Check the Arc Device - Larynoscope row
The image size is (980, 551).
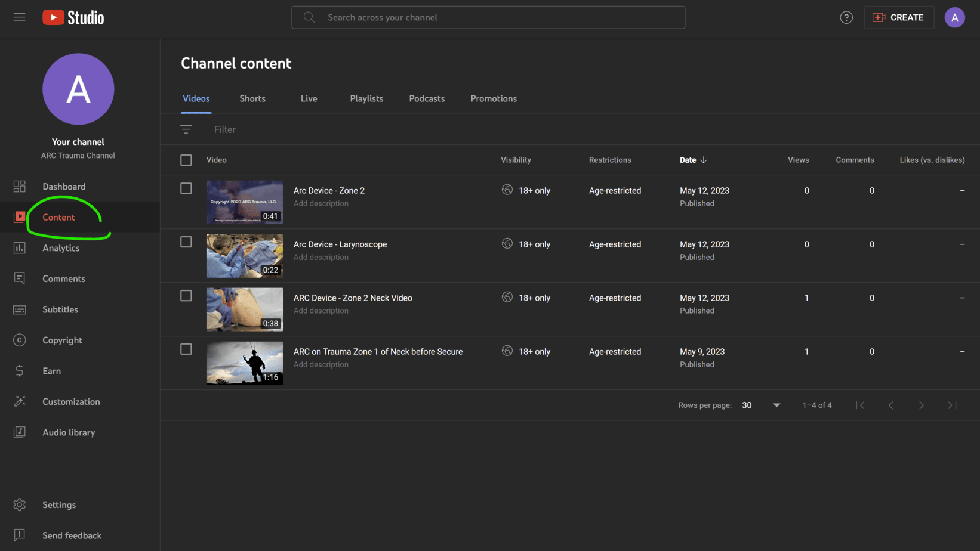tap(186, 242)
